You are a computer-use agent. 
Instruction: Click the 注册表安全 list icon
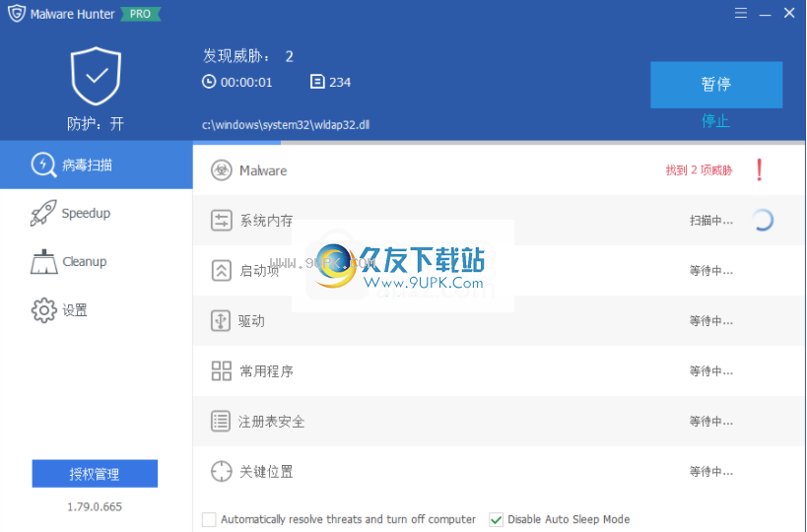point(221,421)
